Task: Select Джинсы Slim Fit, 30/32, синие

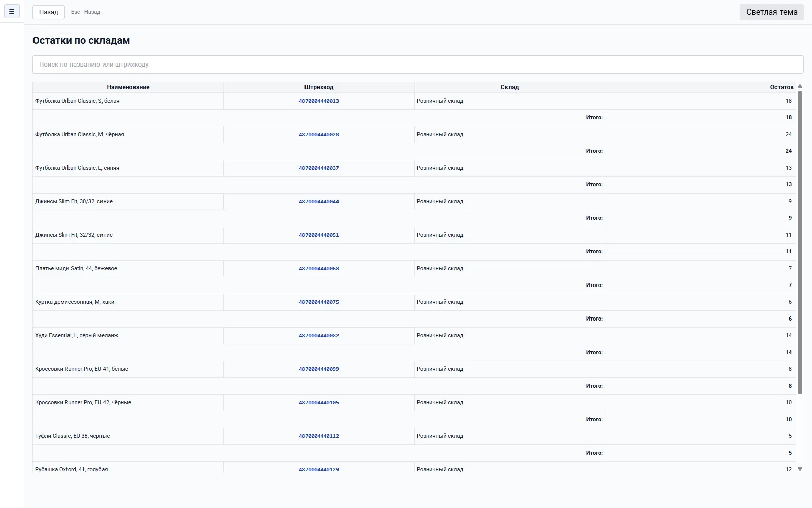Action: 74,202
